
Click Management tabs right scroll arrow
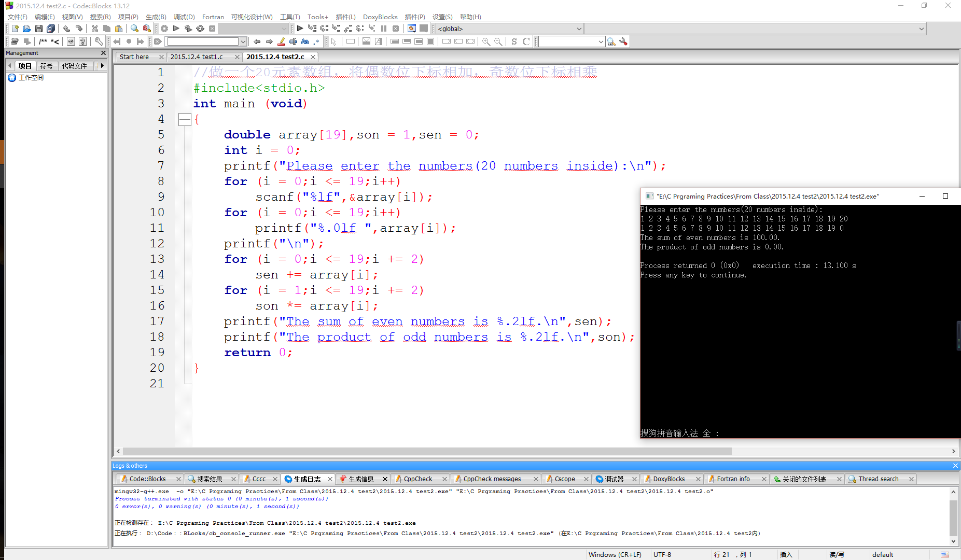point(102,66)
